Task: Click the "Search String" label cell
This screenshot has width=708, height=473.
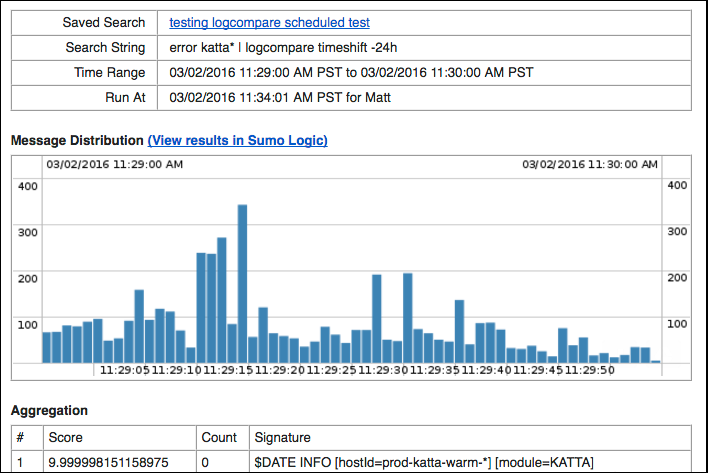Action: click(105, 47)
